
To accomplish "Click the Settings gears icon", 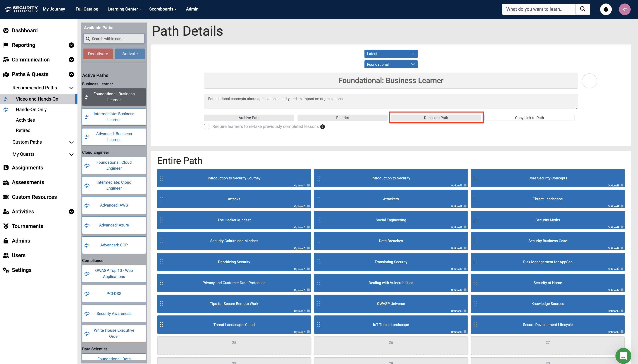I will 6,270.
